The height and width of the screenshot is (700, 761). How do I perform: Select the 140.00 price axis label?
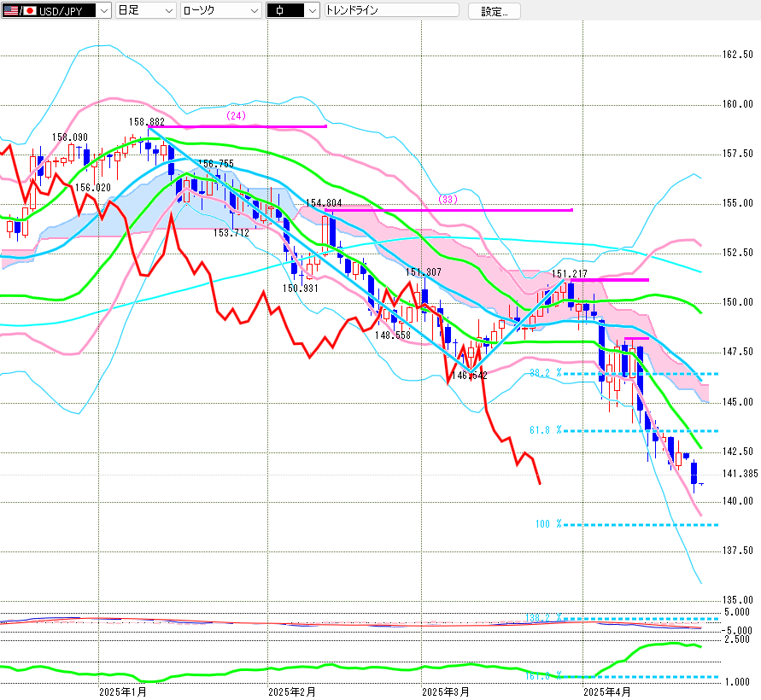click(738, 501)
